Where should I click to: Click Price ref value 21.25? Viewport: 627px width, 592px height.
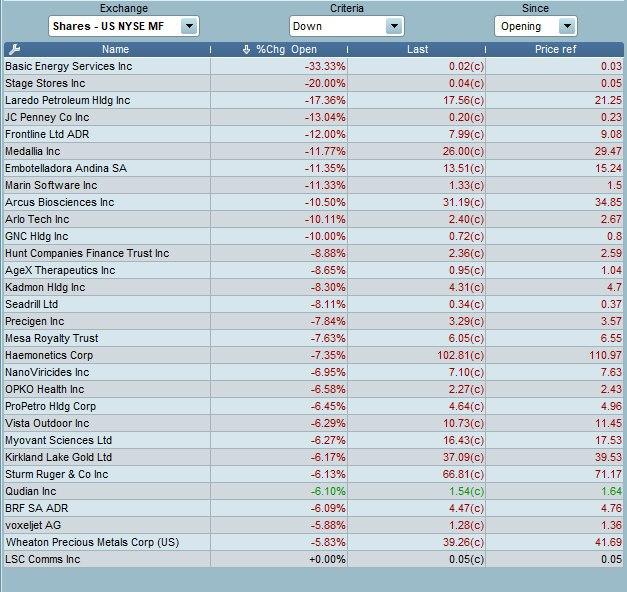click(608, 100)
